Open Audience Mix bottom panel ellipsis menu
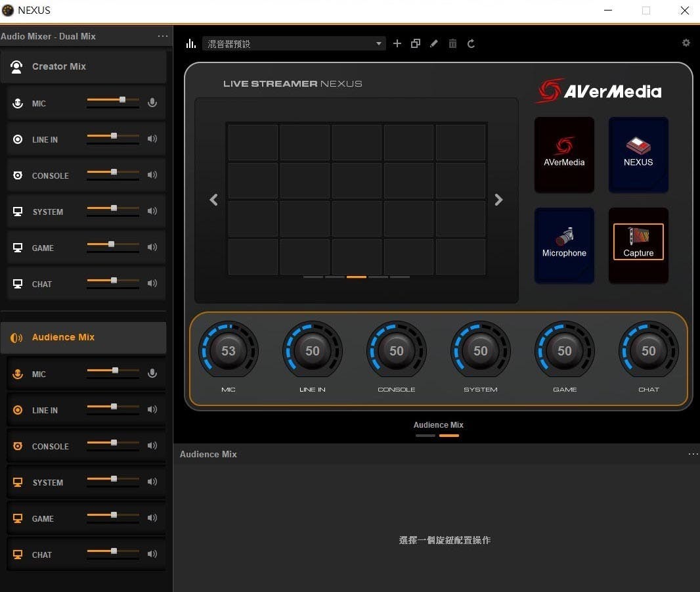Viewport: 700px width, 592px height. [693, 454]
